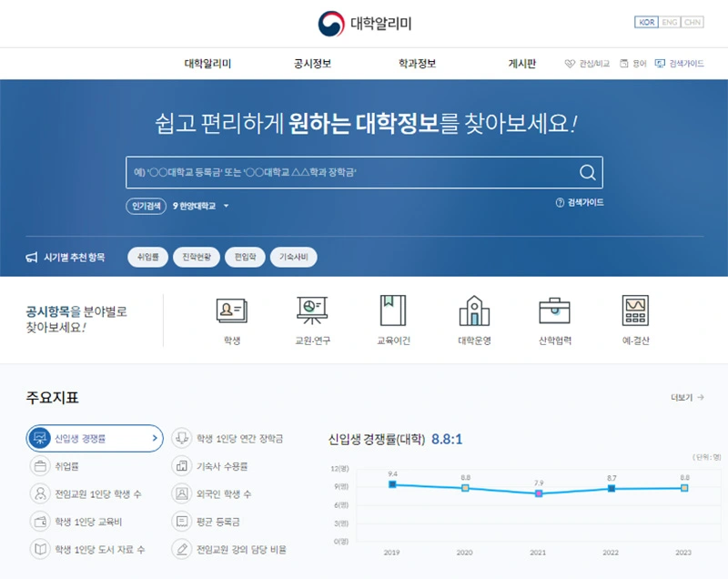Click the 예·결산 chart icon
This screenshot has width=728, height=579.
[634, 311]
